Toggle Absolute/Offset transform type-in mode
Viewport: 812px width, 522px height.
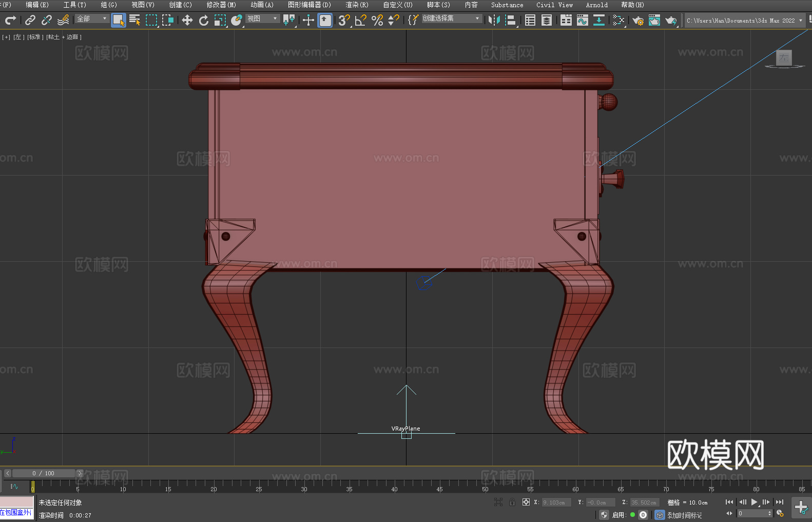[526, 502]
